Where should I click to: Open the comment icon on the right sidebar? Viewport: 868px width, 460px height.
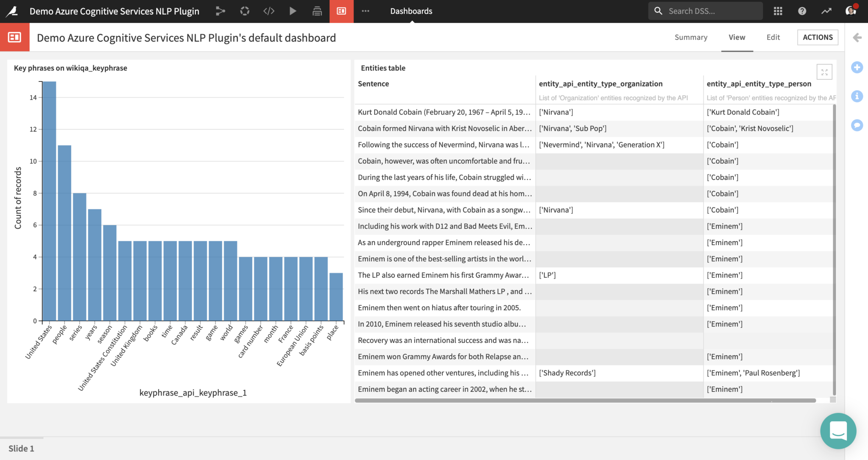point(857,125)
